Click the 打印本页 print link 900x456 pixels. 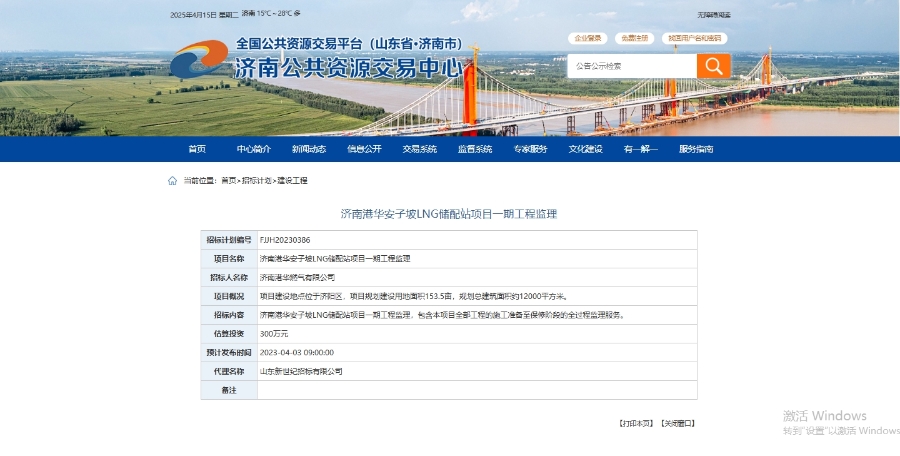tap(636, 423)
